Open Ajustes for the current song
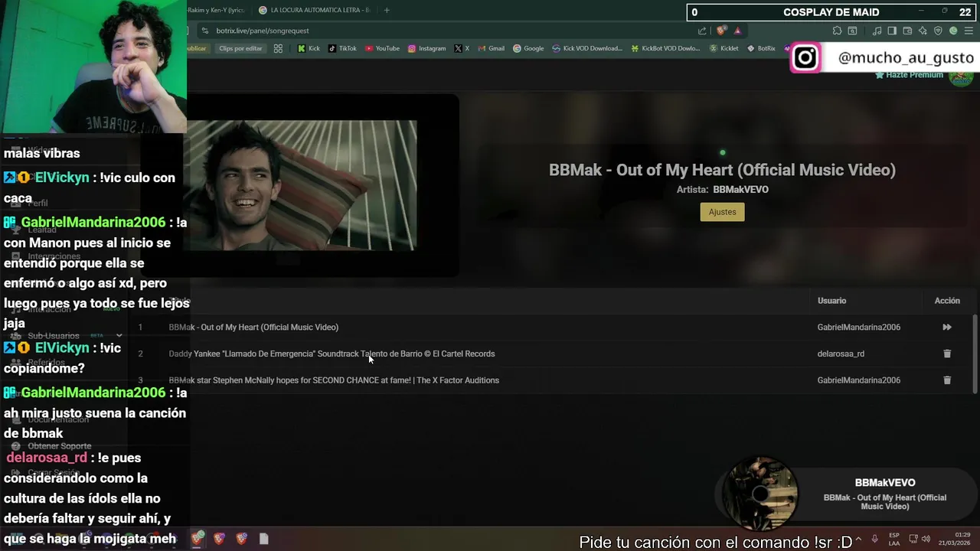This screenshot has height=551, width=980. tap(722, 212)
